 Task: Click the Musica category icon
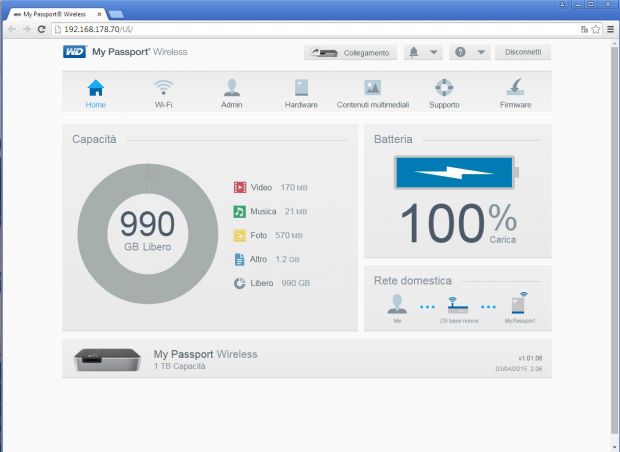(240, 212)
